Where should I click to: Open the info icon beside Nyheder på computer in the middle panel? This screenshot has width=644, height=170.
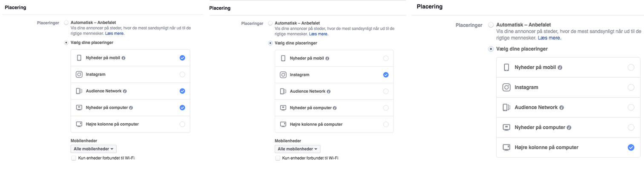click(x=336, y=108)
